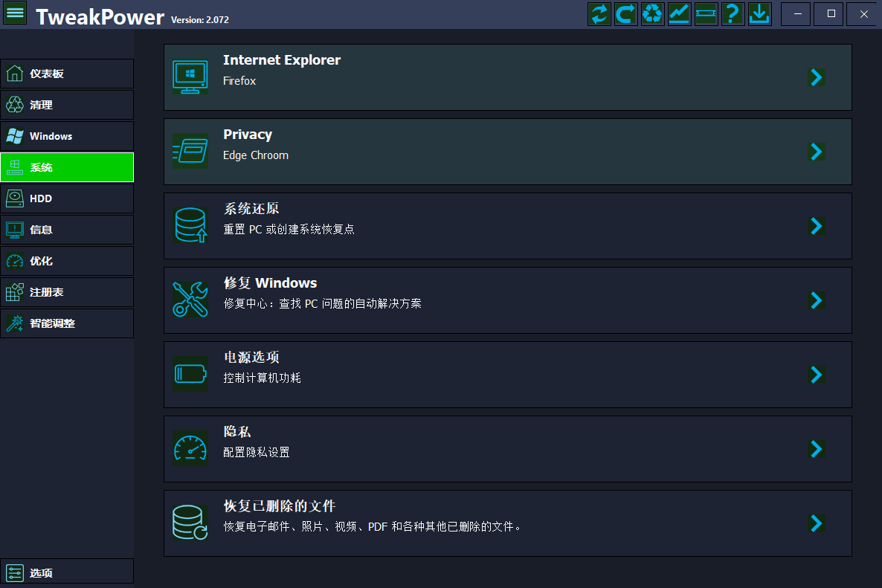Expand the Privacy Edge Chroom chevron

(817, 151)
